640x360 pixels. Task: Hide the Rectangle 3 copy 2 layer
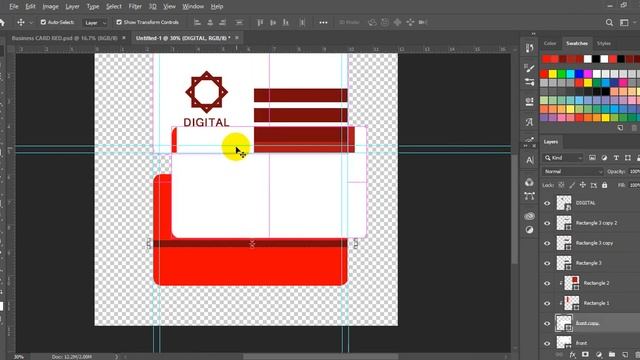pyautogui.click(x=547, y=223)
